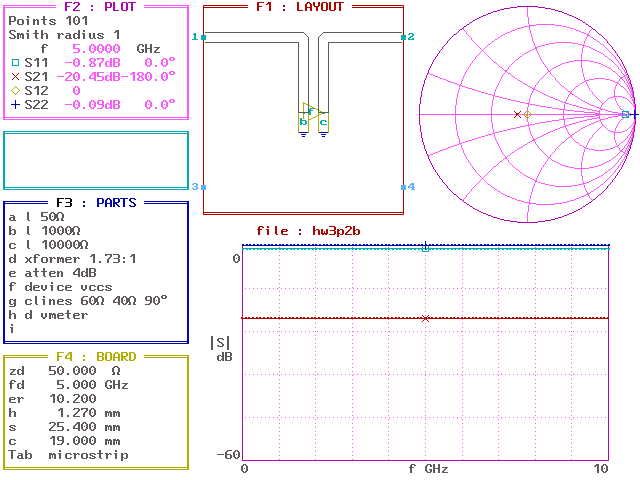
Task: Select the F2 : PLOT window title
Action: (100, 7)
